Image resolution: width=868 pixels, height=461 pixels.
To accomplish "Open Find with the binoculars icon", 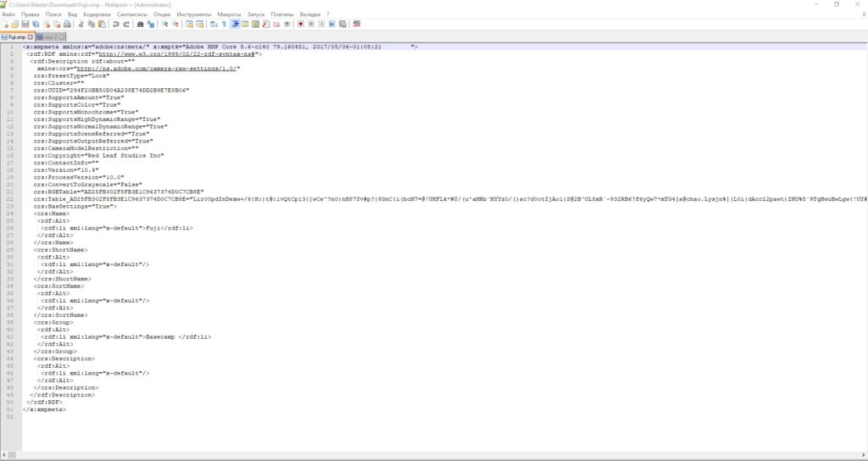I will coord(140,24).
